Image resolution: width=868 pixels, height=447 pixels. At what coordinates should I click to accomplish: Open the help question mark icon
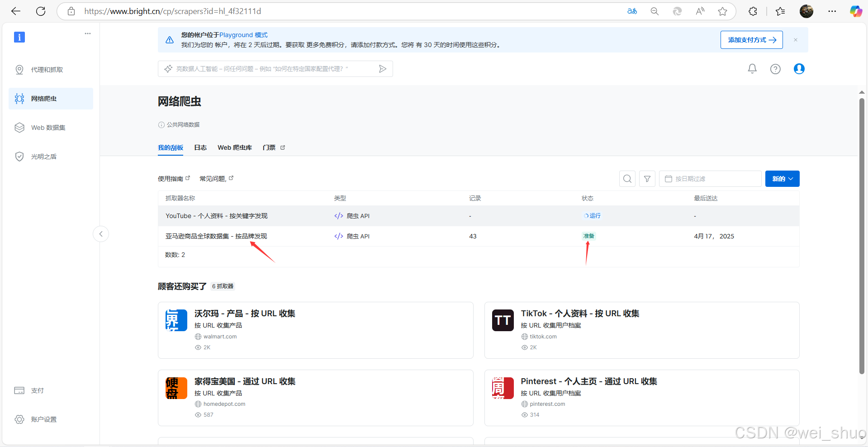coord(775,69)
